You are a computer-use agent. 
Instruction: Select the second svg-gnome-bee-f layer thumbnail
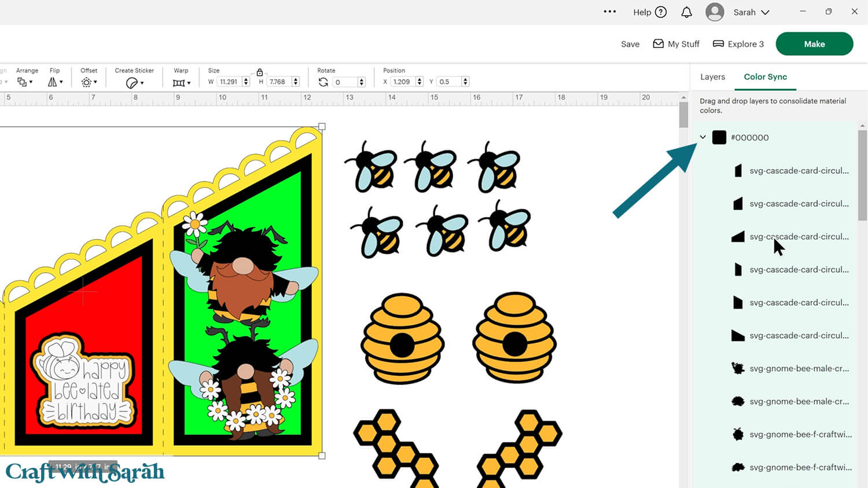pyautogui.click(x=738, y=468)
